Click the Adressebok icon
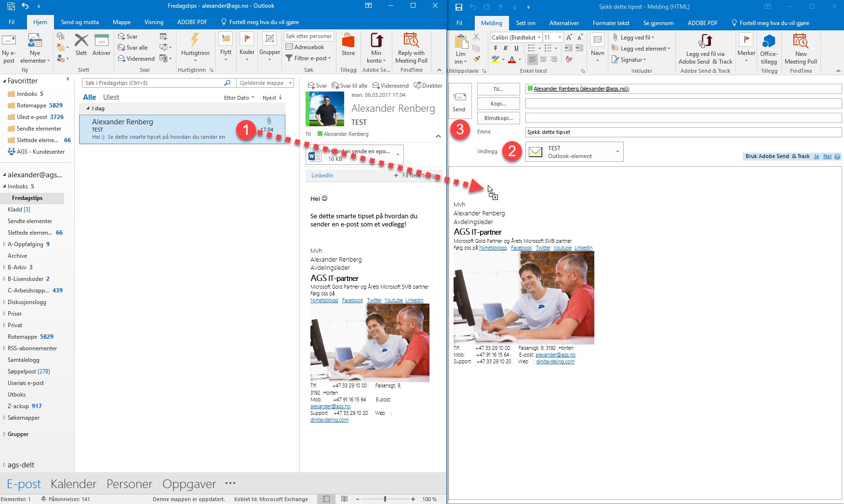Viewport: 844px width, 504px height. [290, 47]
